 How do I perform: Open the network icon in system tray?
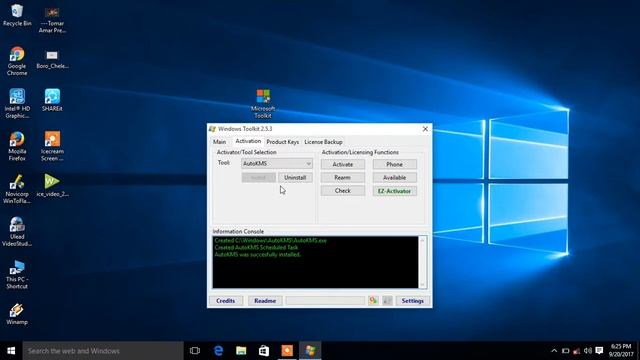coord(576,351)
